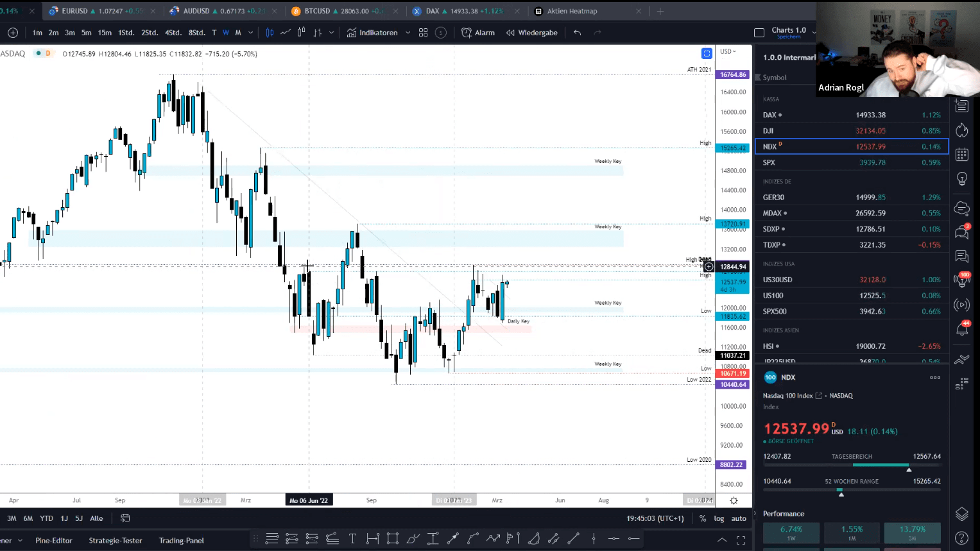Undo the last chart action

coord(578,33)
